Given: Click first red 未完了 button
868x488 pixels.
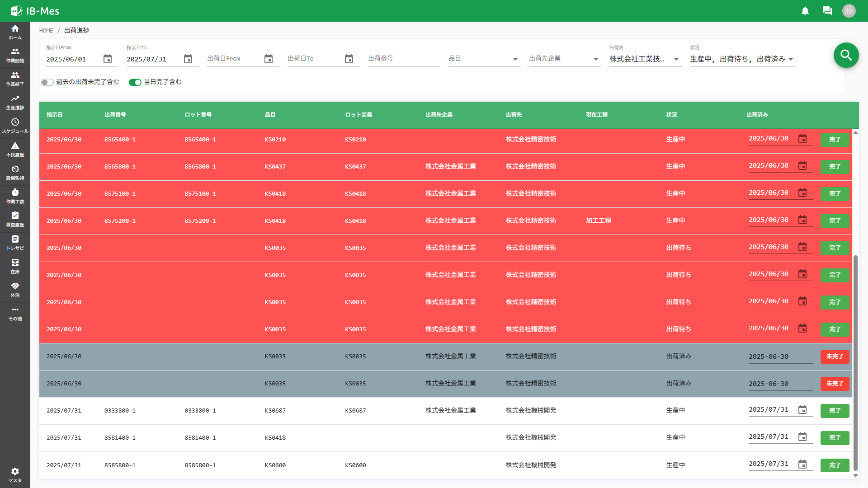Looking at the screenshot, I should tap(835, 357).
